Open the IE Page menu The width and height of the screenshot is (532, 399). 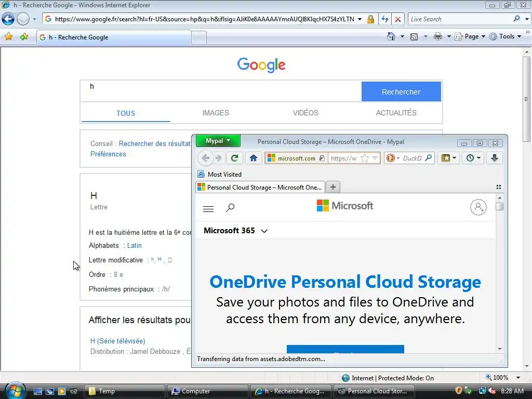tap(470, 36)
